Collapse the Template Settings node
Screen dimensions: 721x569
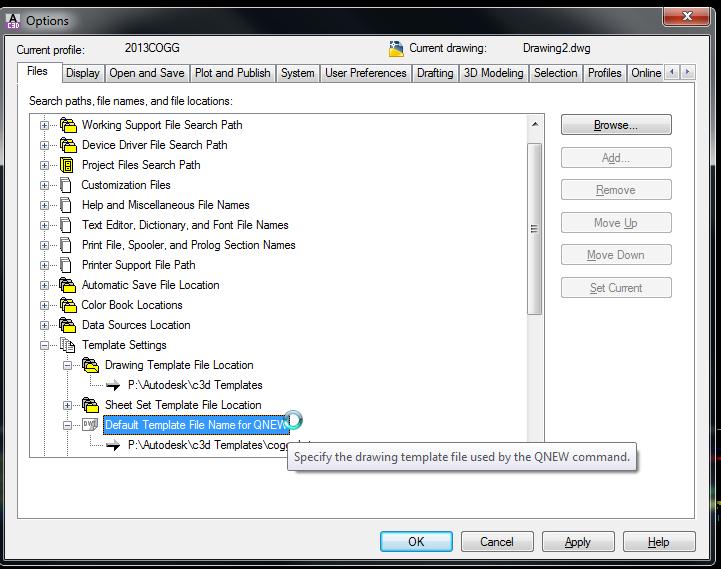(x=44, y=345)
